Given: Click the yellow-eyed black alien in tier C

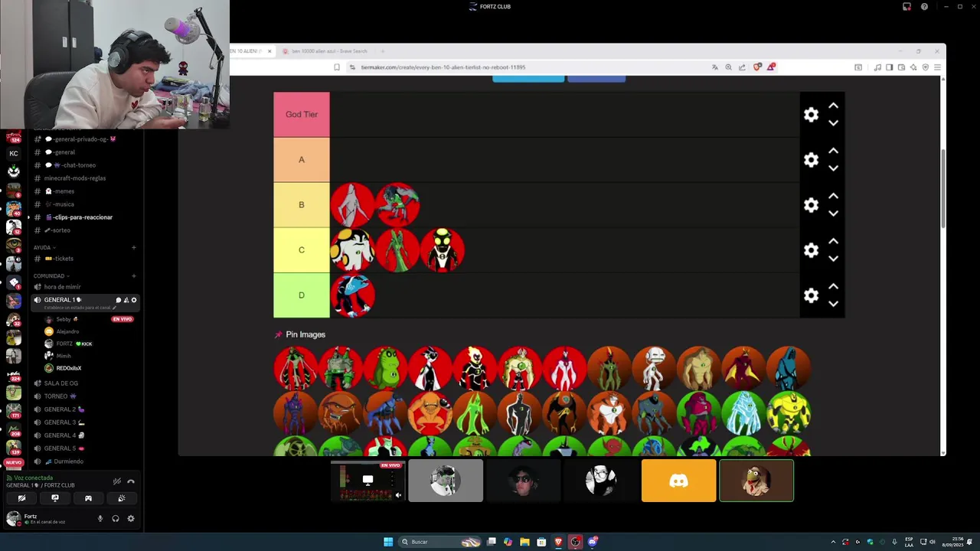Looking at the screenshot, I should [443, 250].
